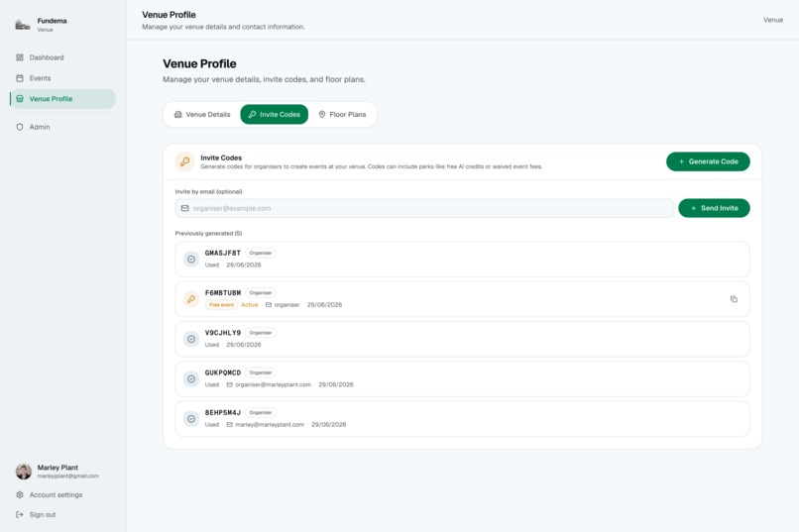Select the F6MBTUBM code text
This screenshot has height=532, width=799.
click(223, 292)
